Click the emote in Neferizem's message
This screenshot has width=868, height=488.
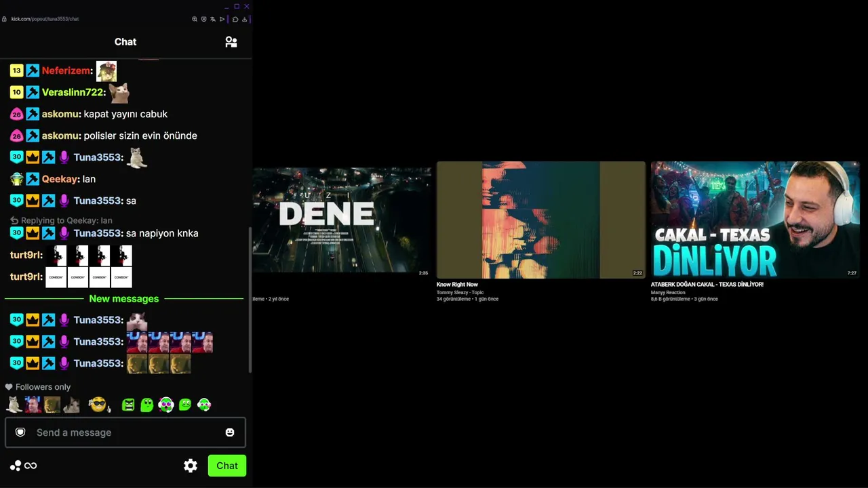(106, 71)
